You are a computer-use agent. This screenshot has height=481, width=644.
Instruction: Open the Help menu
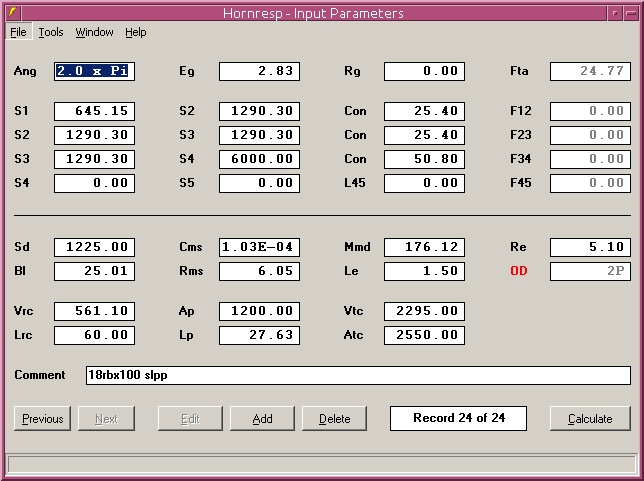pos(136,32)
